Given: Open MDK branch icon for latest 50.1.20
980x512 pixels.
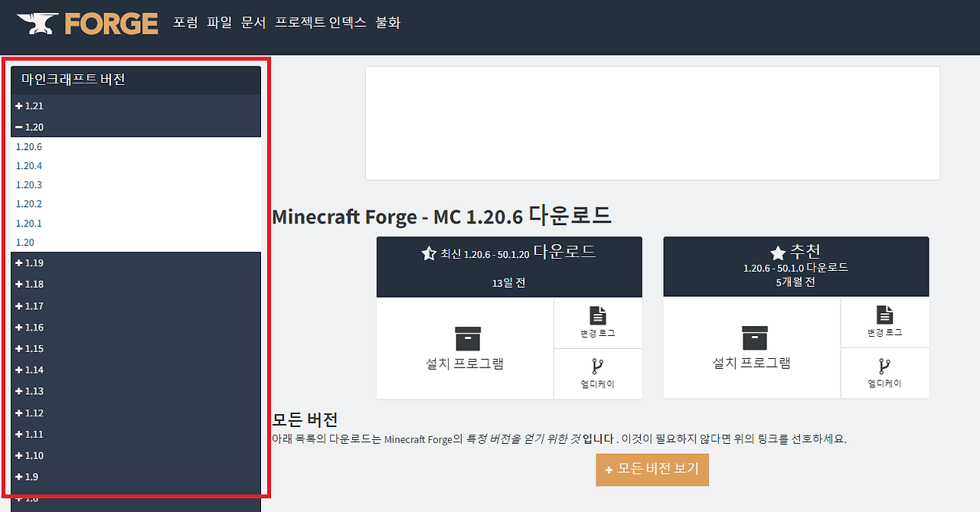Looking at the screenshot, I should [598, 366].
